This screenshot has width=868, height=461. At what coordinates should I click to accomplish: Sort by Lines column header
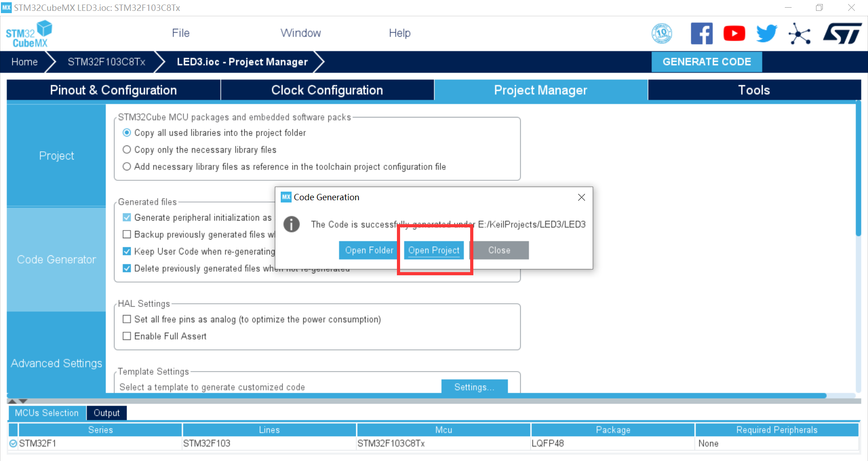[269, 430]
